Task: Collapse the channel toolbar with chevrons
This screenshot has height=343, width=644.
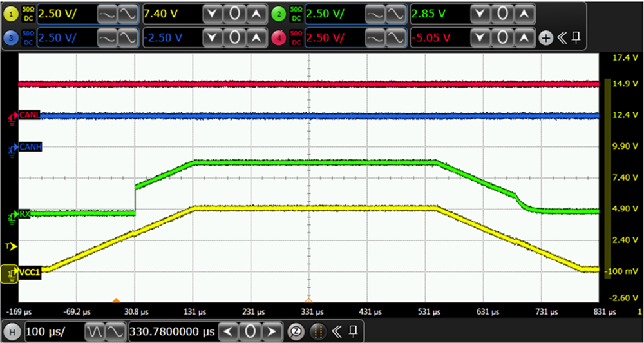Action: tap(562, 37)
